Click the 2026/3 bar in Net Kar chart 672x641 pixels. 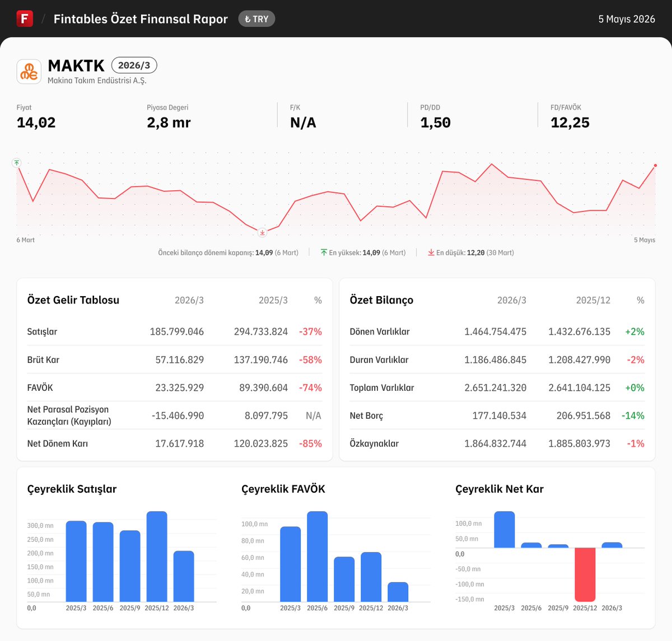tap(612, 545)
